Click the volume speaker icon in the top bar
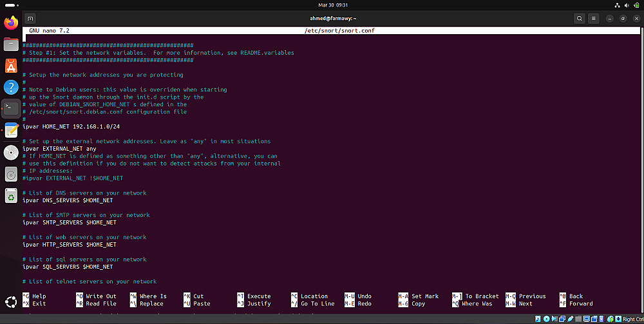The image size is (644, 324). pos(627,5)
